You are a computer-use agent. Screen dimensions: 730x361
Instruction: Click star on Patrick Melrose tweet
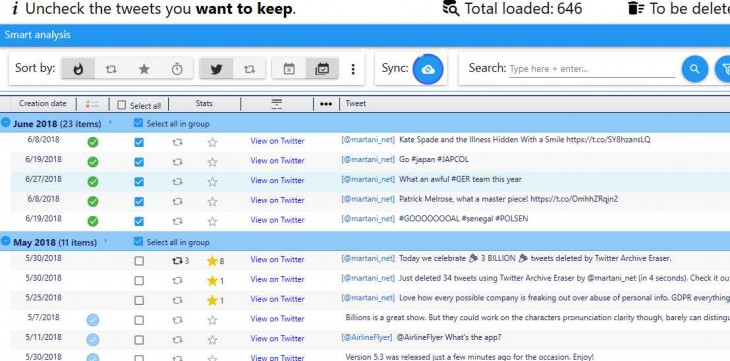[212, 201]
